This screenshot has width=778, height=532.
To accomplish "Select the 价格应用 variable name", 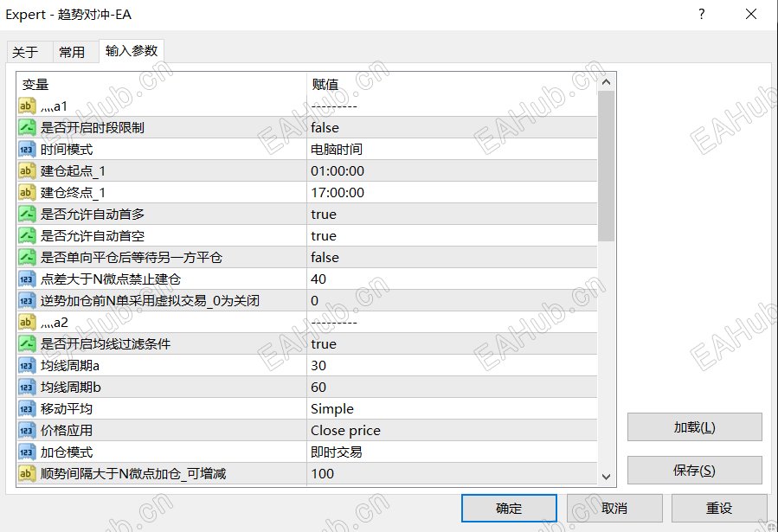I will (67, 431).
